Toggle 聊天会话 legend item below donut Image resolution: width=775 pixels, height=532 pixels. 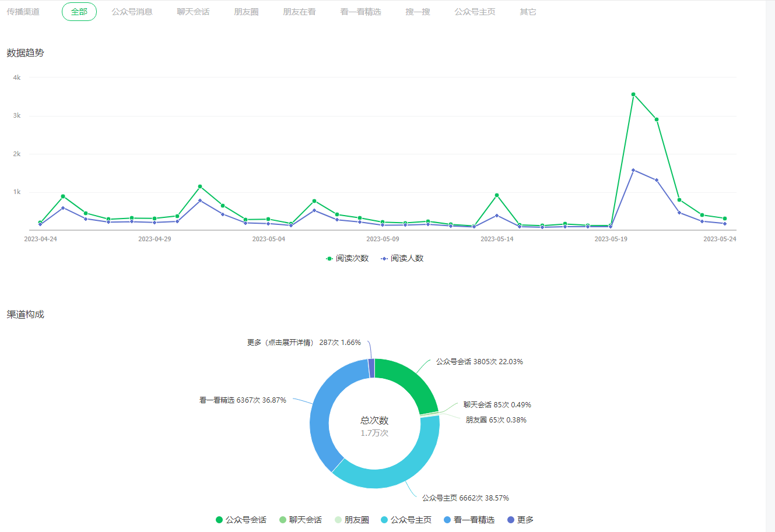coord(300,520)
